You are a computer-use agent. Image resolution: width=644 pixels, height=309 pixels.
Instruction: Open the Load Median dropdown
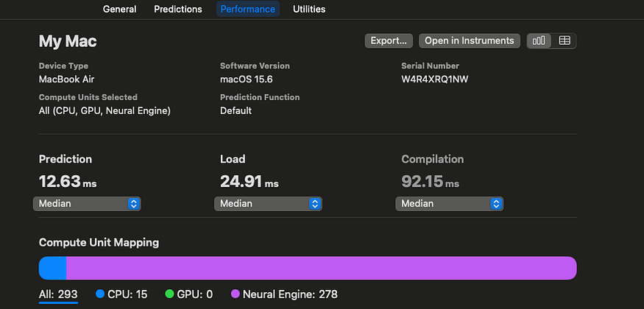tap(268, 204)
